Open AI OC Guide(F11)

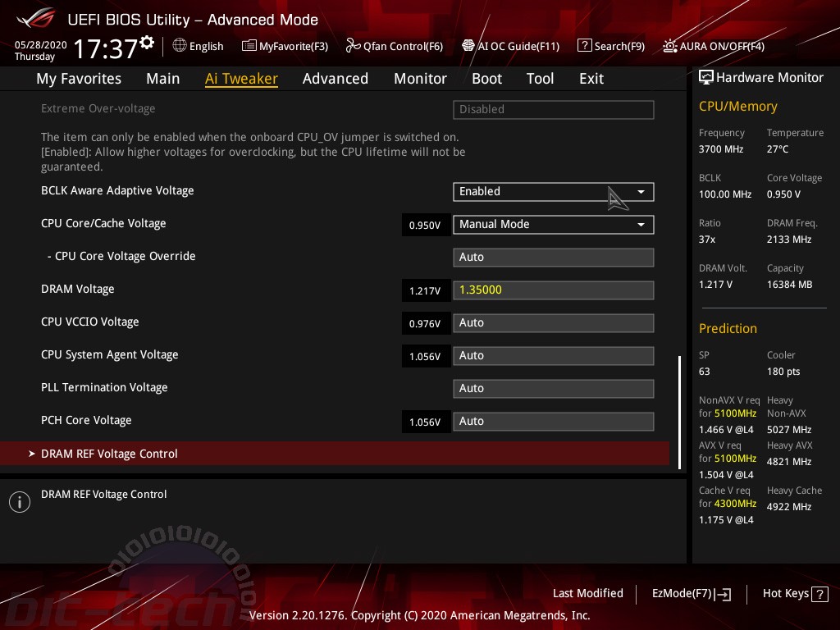(511, 46)
